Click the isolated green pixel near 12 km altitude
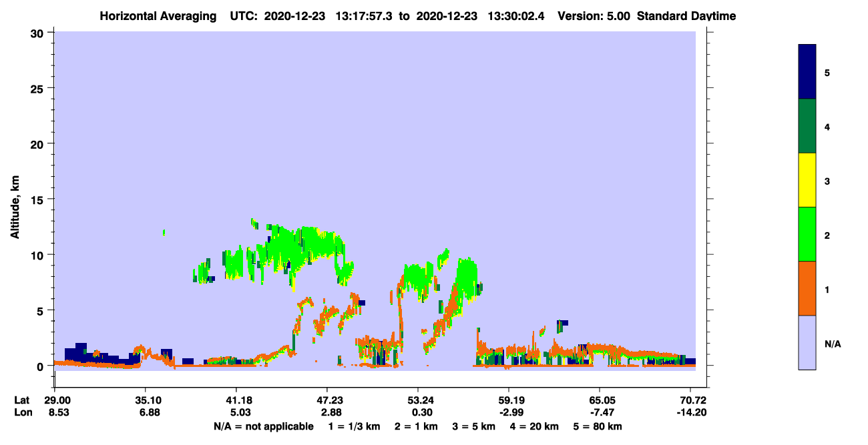 point(164,232)
